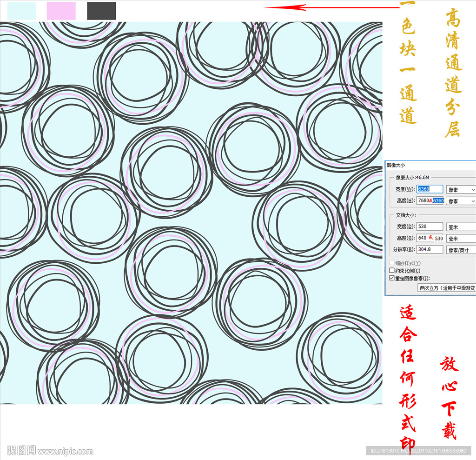Toggle the 缩放样式 checkbox
Viewport: 476px width, 460px height.
pyautogui.click(x=391, y=263)
